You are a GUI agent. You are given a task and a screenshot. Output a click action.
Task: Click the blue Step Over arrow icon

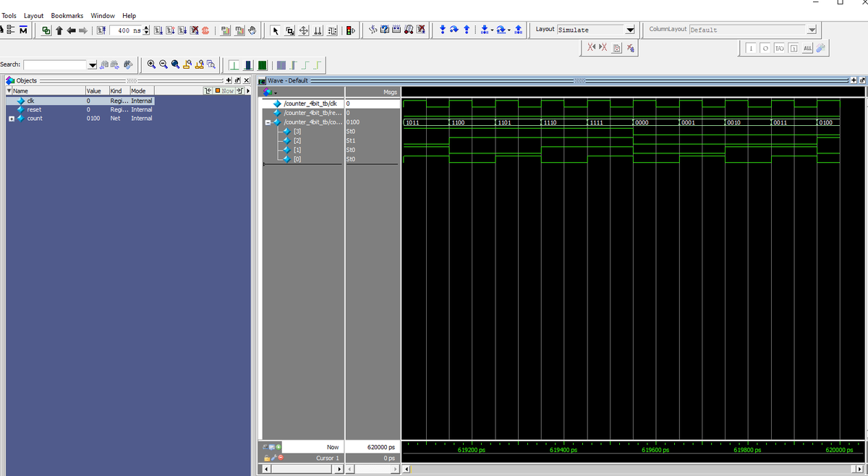(x=454, y=30)
